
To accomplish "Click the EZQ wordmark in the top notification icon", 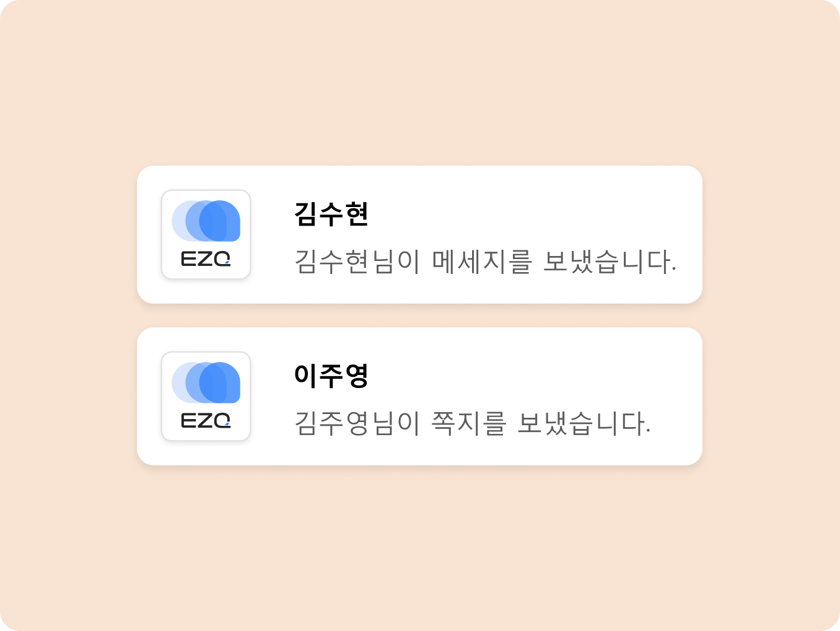I will pyautogui.click(x=206, y=258).
